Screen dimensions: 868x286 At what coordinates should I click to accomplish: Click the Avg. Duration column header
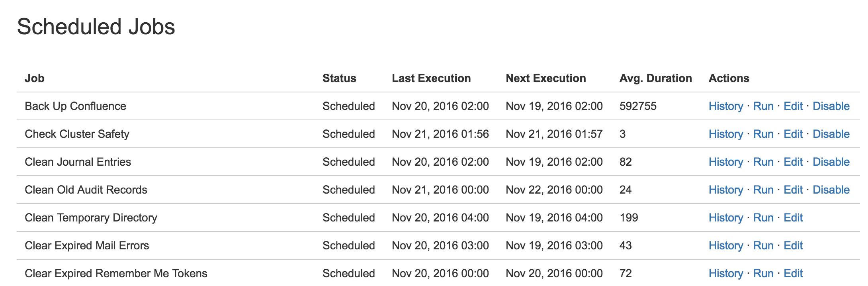[x=655, y=78]
